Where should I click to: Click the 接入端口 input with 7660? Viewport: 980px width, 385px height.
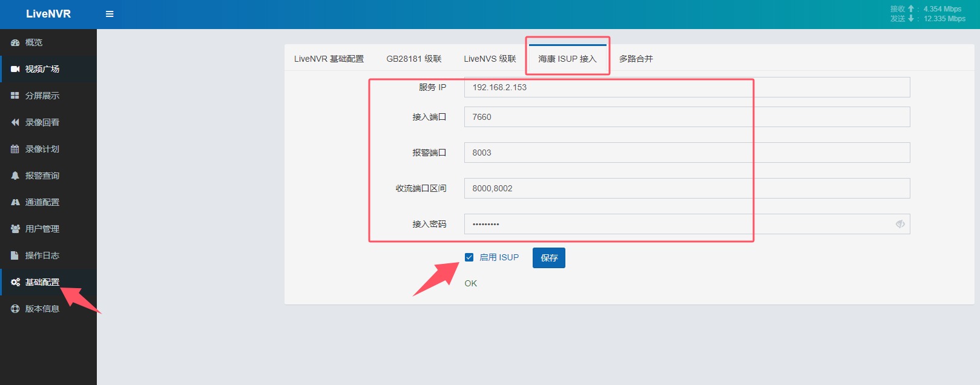(x=687, y=117)
